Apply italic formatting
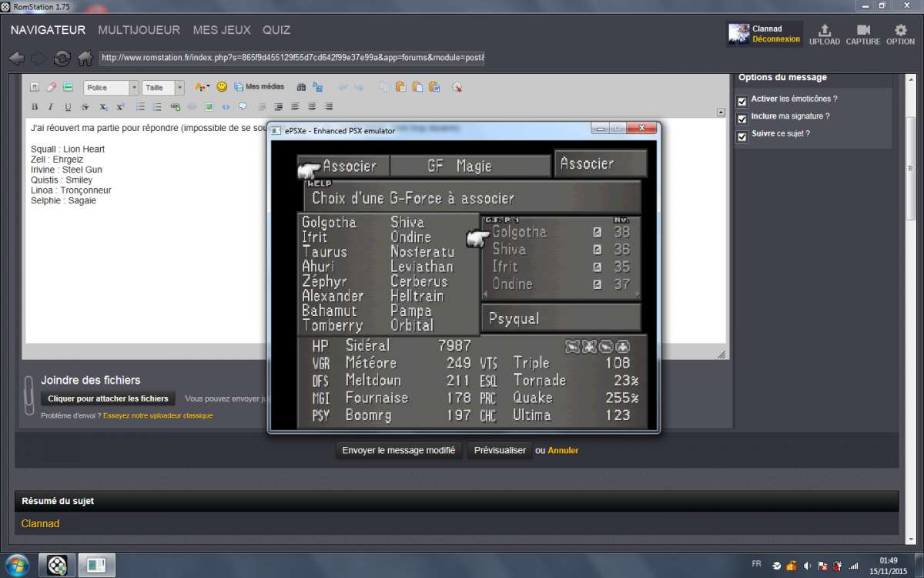The width and height of the screenshot is (924, 578). click(51, 106)
